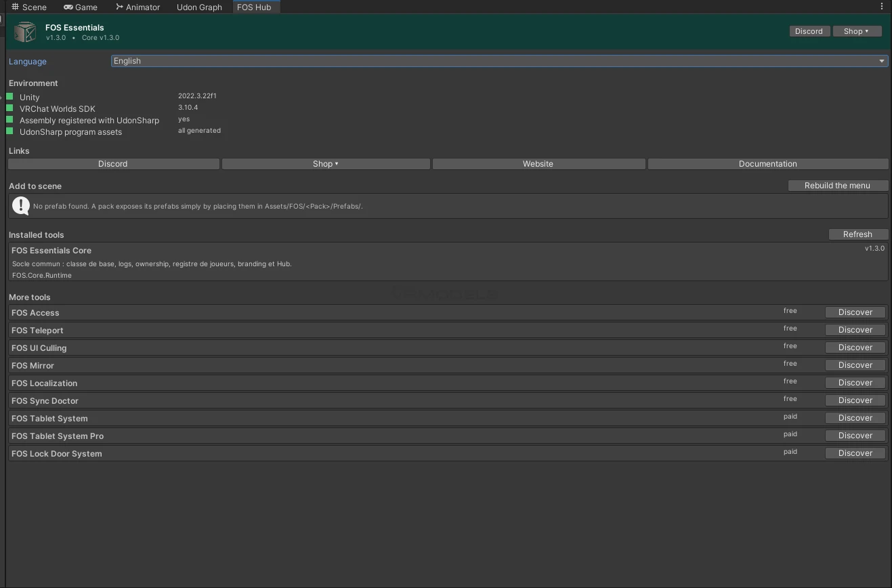Image resolution: width=892 pixels, height=588 pixels.
Task: Click the Discord button under Links
Action: pos(113,164)
